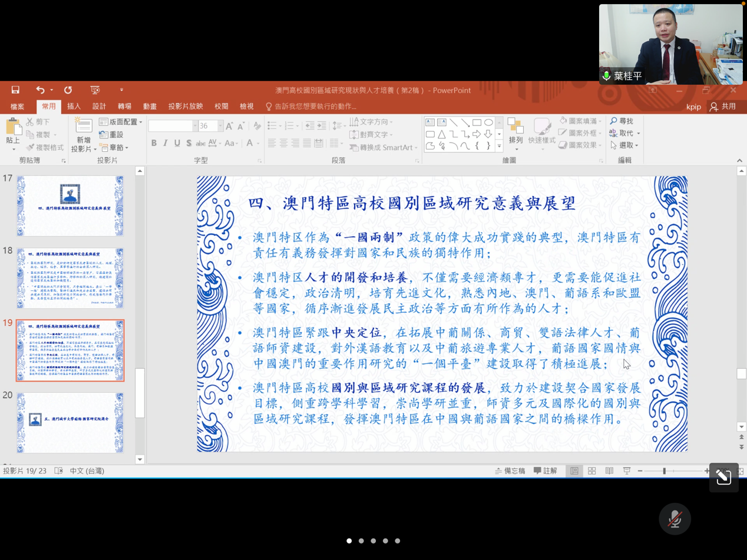747x560 pixels.
Task: Open the 文字方向 (Text Direction) dropdown
Action: pyautogui.click(x=372, y=122)
